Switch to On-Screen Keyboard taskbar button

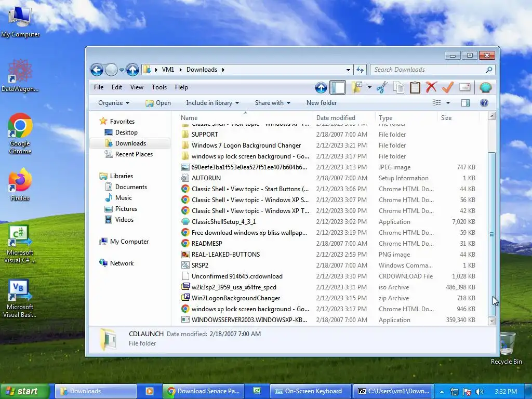pos(310,391)
